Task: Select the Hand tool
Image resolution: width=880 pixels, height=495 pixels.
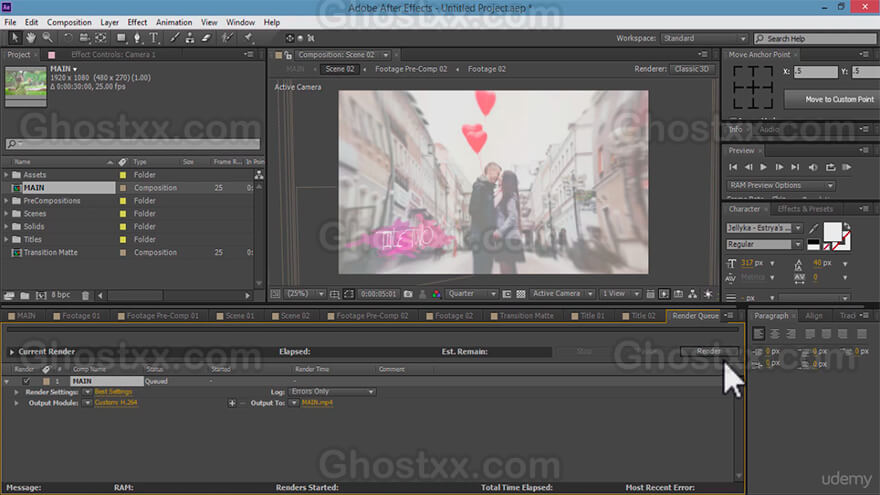Action: (31, 38)
